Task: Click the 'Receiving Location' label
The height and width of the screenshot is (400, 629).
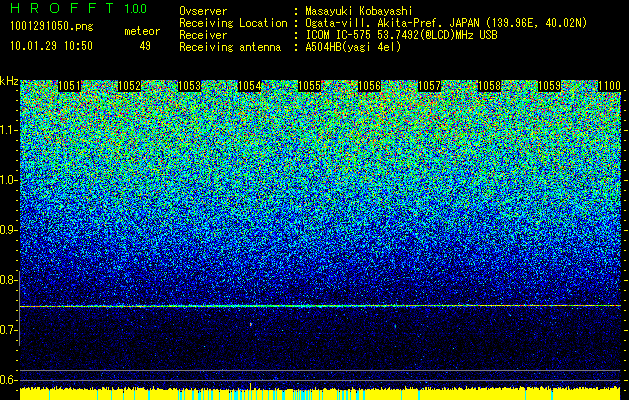Action: tap(233, 23)
